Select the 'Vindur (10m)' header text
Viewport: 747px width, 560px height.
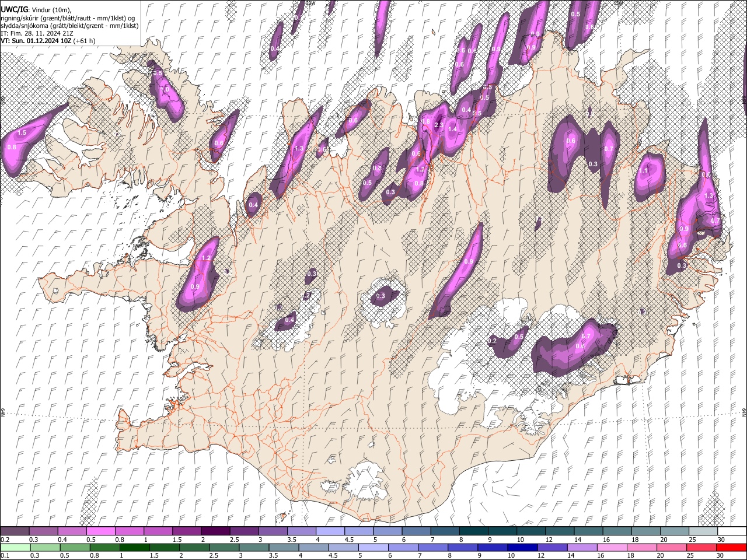(51, 10)
